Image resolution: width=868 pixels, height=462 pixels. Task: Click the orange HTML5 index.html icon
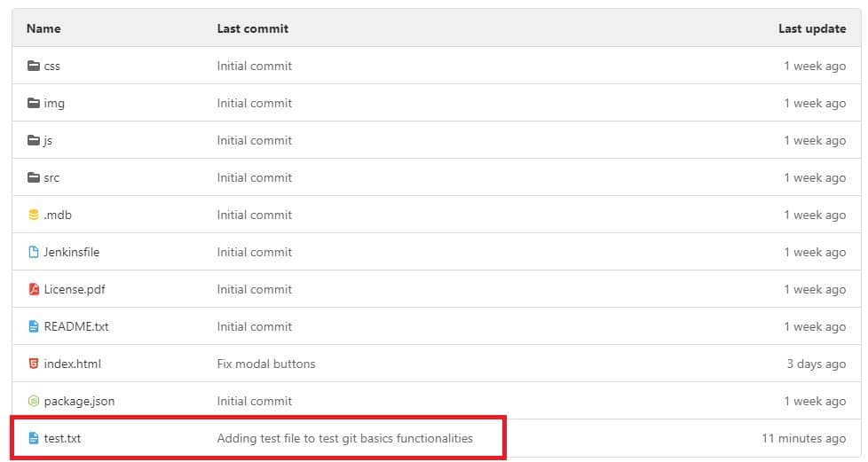tap(34, 364)
